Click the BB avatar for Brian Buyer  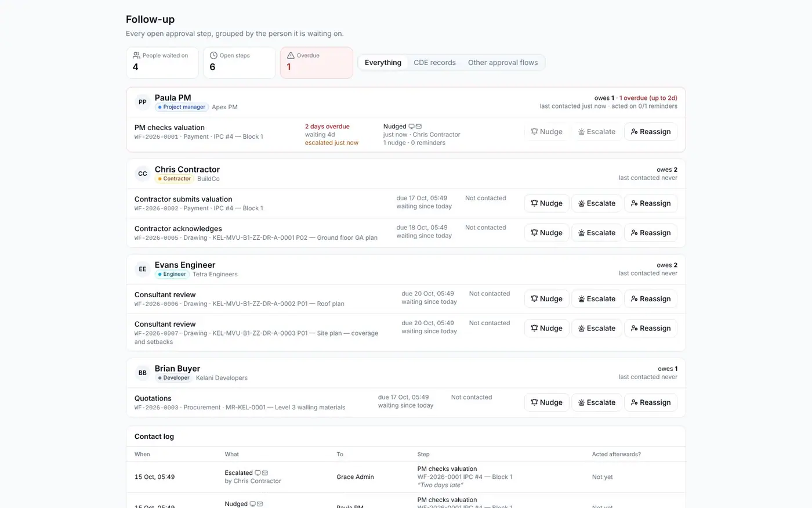click(142, 373)
